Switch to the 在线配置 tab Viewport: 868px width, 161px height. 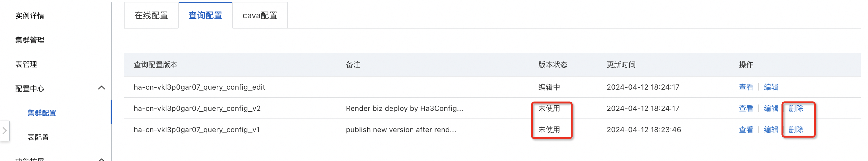(x=151, y=15)
